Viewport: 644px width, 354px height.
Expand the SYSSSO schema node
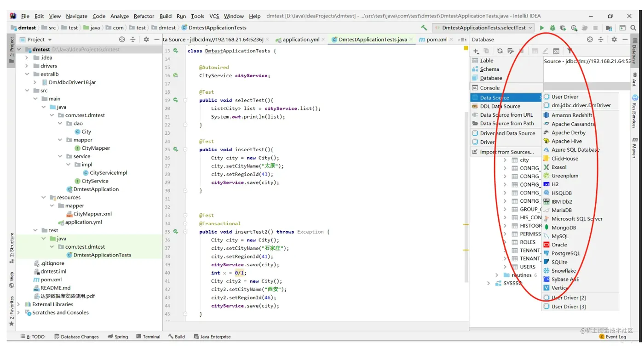click(x=489, y=283)
